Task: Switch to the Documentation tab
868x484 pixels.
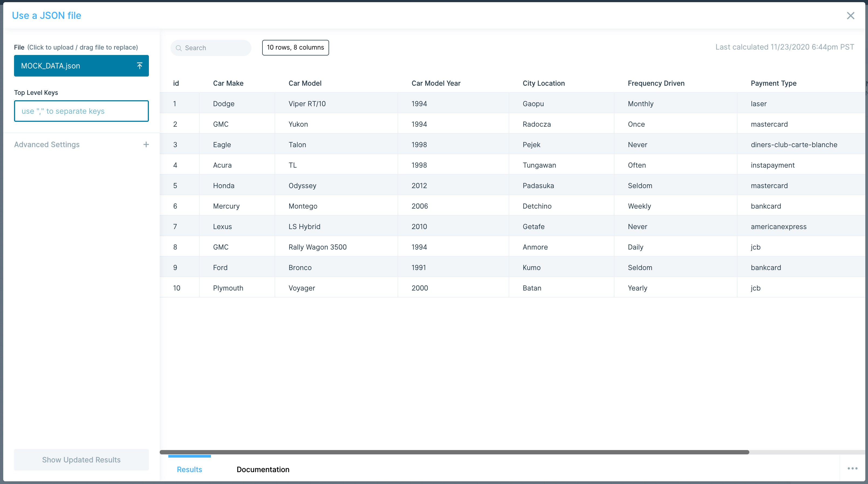Action: pos(263,469)
